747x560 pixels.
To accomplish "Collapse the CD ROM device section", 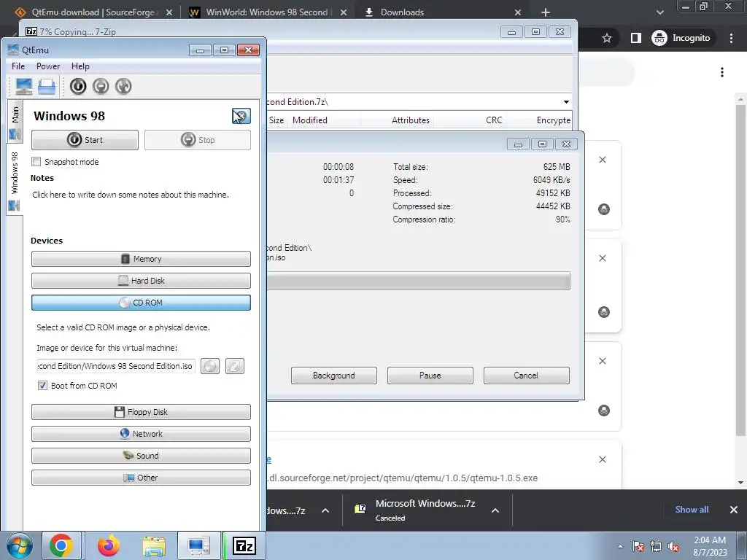I will pos(141,303).
